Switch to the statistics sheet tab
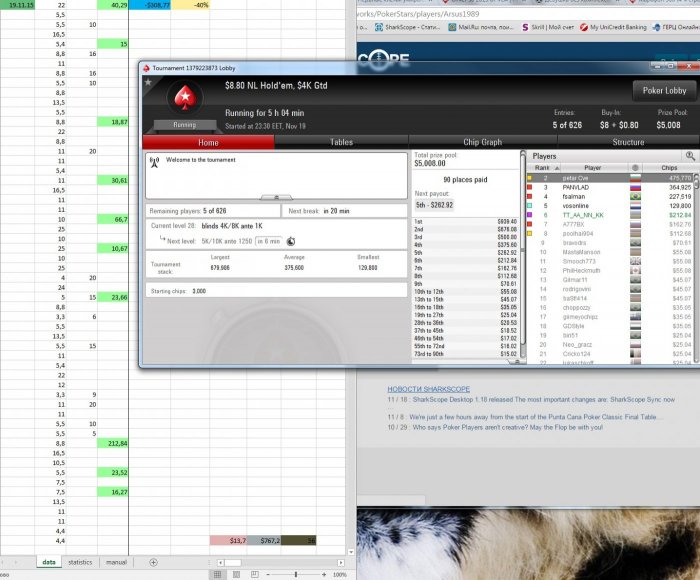This screenshot has height=580, width=700. pyautogui.click(x=80, y=562)
